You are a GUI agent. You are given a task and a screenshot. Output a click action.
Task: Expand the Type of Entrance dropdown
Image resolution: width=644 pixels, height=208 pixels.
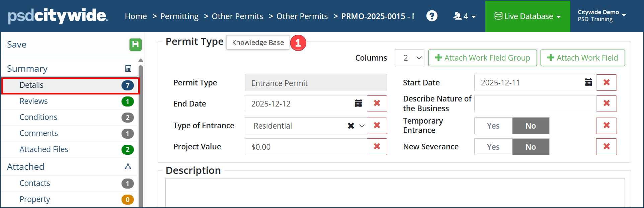(x=362, y=126)
